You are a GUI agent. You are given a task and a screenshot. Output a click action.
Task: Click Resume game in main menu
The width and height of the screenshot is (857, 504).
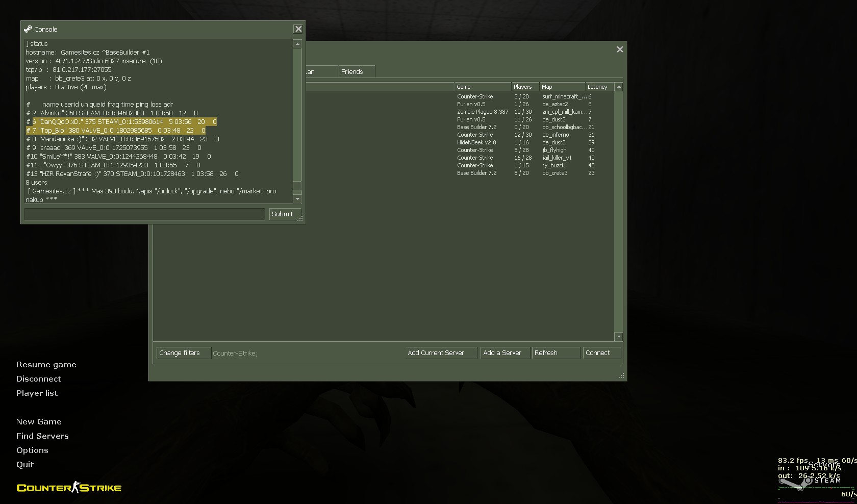point(46,365)
